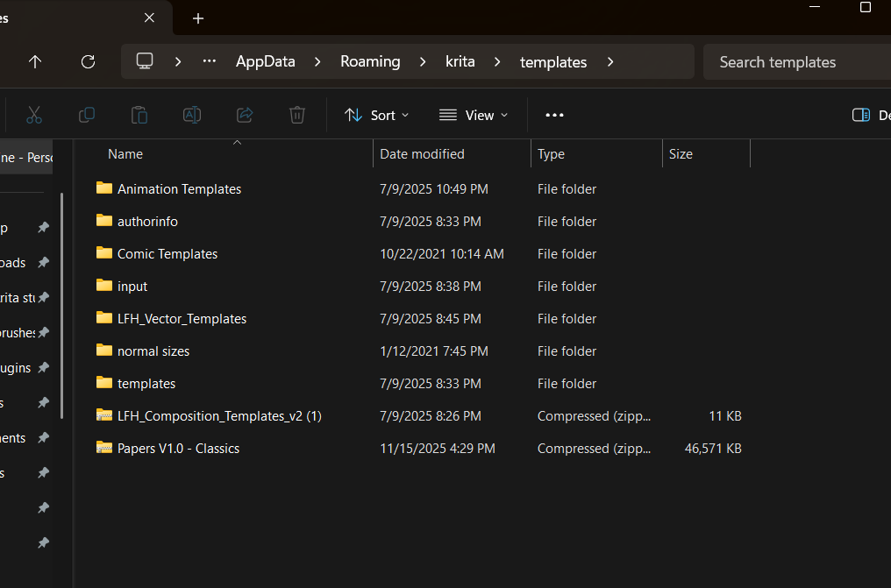This screenshot has width=891, height=588.
Task: Select Papers V1.0 - Classics zip file
Action: (178, 448)
